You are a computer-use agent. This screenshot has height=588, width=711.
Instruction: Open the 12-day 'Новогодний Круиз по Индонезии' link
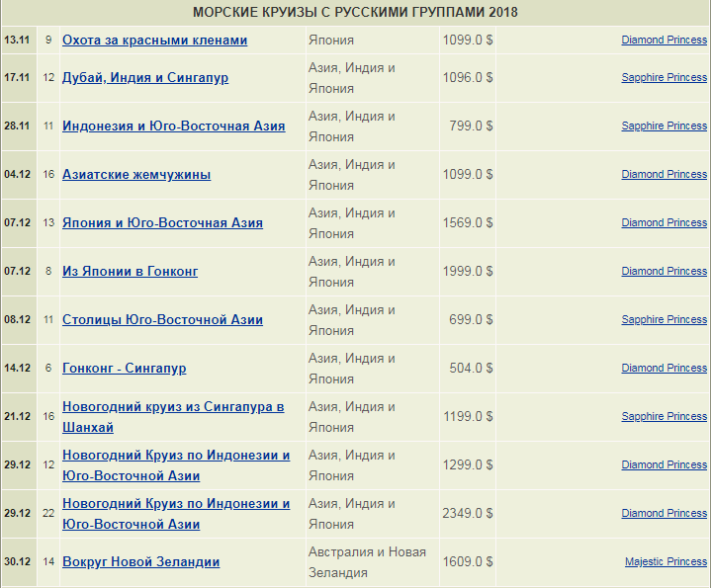176,465
